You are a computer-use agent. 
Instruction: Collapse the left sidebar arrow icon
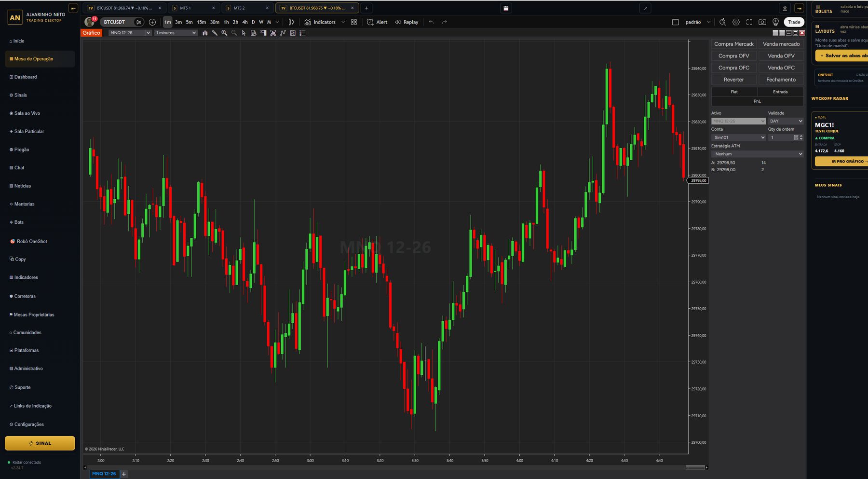coord(73,8)
